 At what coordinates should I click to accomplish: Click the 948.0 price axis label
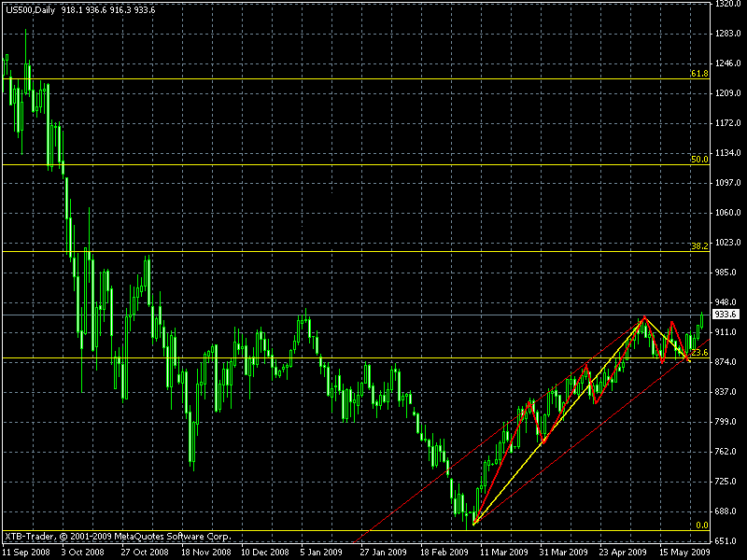click(726, 302)
